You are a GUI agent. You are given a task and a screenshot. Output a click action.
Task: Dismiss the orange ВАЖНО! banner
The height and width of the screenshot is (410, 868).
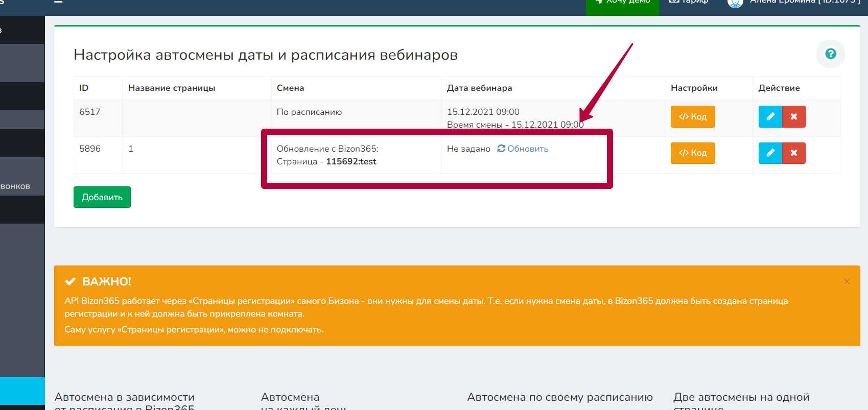[847, 281]
